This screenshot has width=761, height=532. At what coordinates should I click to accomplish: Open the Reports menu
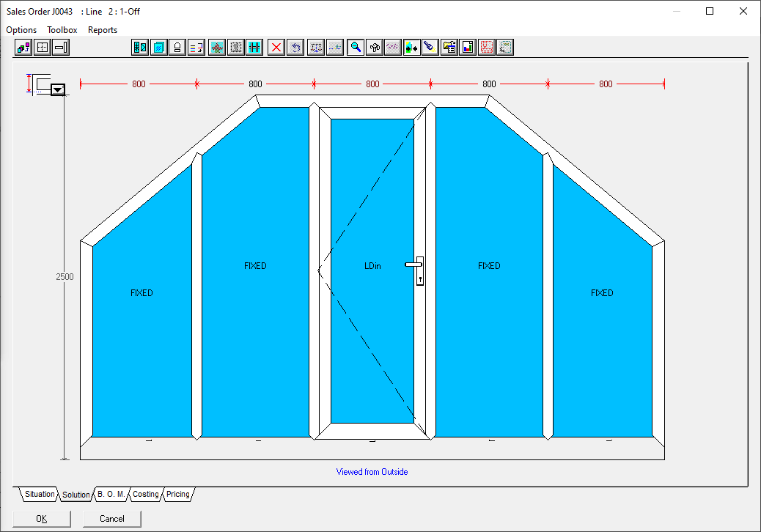[103, 30]
